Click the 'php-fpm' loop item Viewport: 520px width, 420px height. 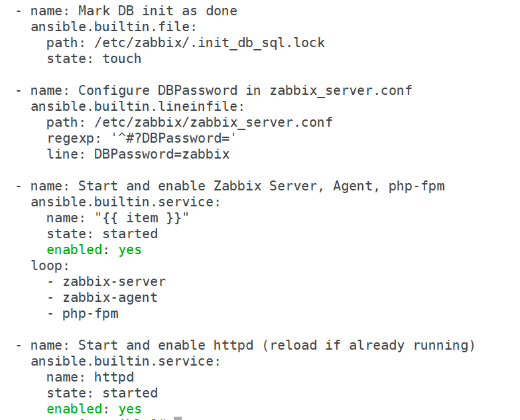pos(90,313)
